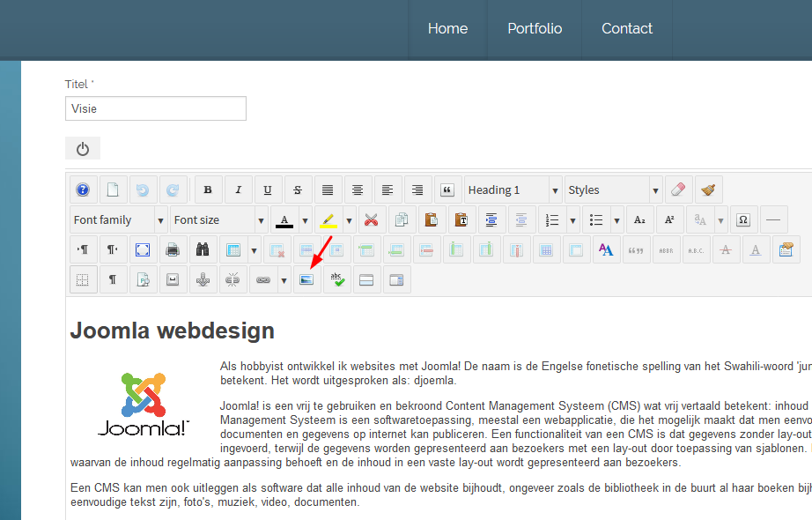Click the power toggle button below title
The width and height of the screenshot is (812, 520).
83,149
